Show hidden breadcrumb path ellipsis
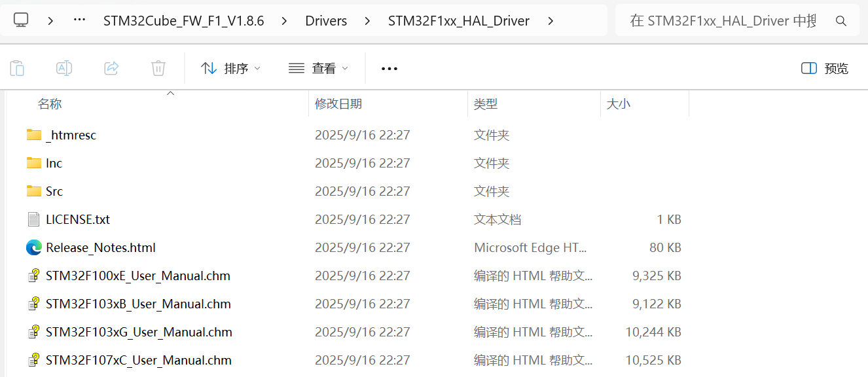868x377 pixels. click(x=80, y=21)
